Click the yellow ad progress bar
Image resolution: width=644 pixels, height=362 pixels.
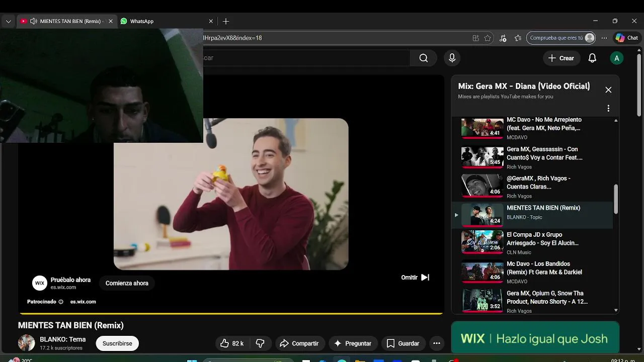pos(231,313)
